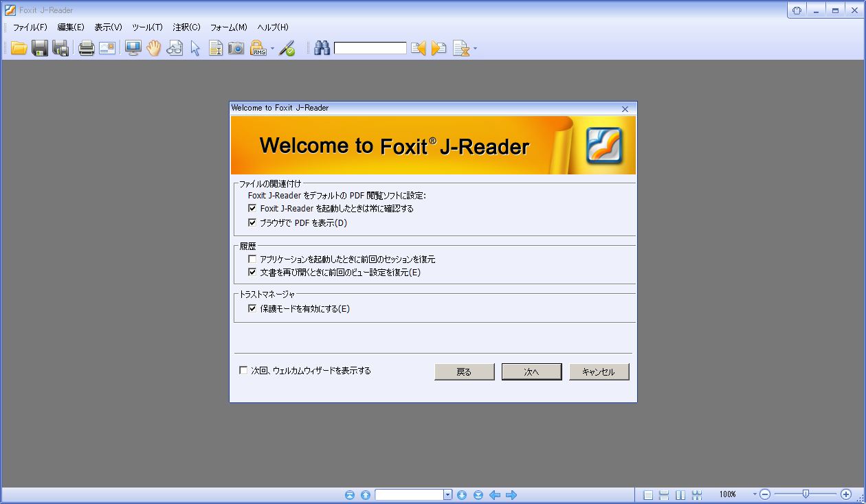Select the arrow pointer tool
866x504 pixels.
(195, 48)
